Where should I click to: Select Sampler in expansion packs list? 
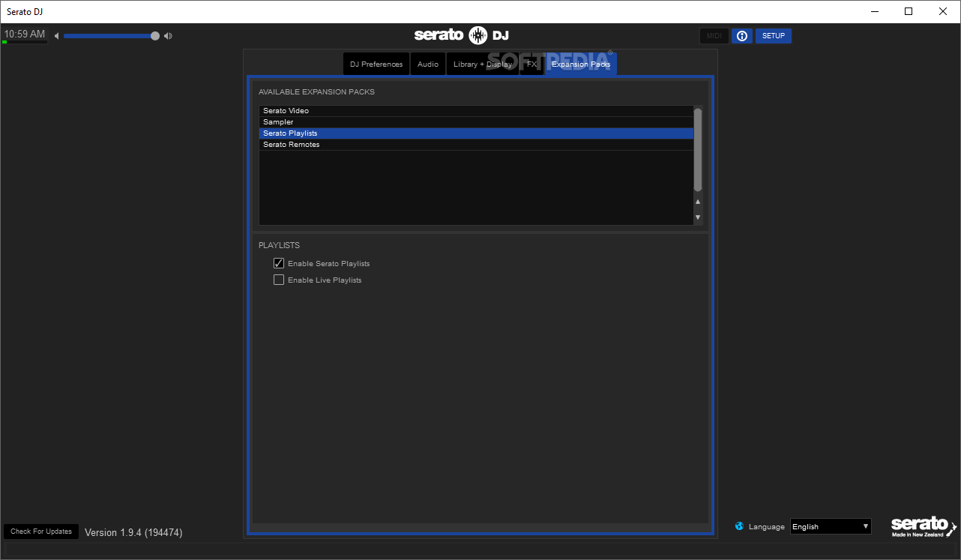point(476,122)
